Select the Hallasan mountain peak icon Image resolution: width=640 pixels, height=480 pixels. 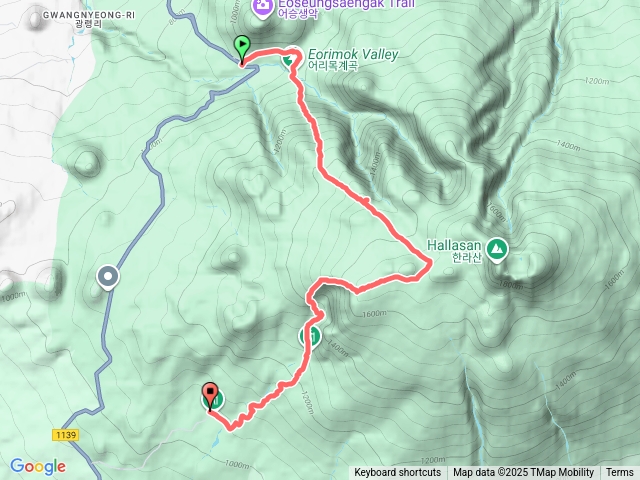click(497, 249)
